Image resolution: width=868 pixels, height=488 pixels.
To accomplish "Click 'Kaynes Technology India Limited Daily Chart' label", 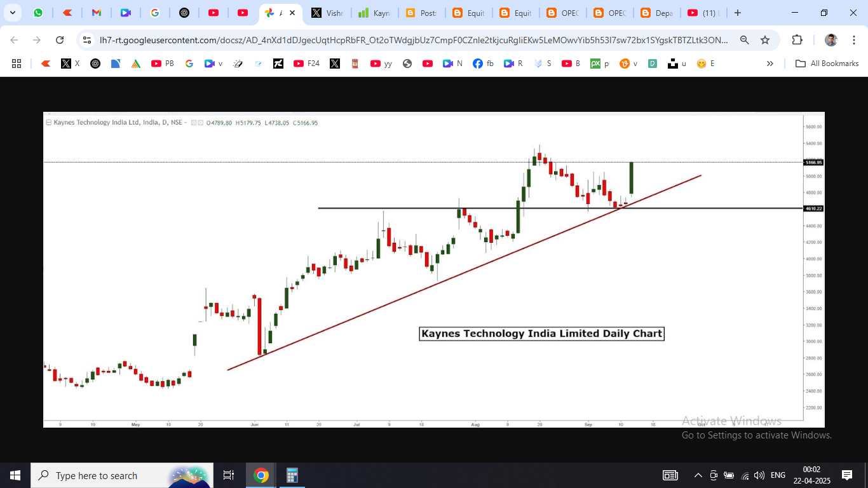I will 542,334.
